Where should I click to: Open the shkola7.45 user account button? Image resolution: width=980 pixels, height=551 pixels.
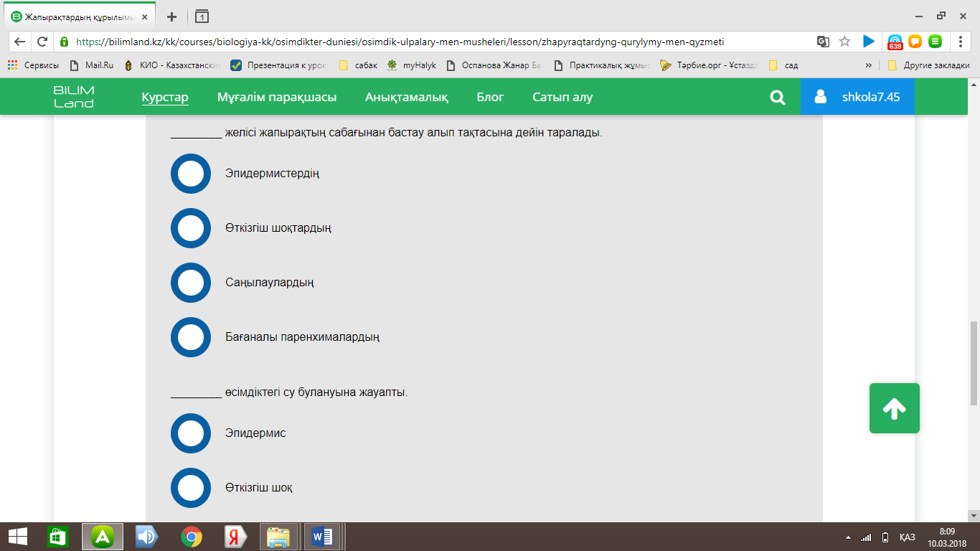pos(857,97)
